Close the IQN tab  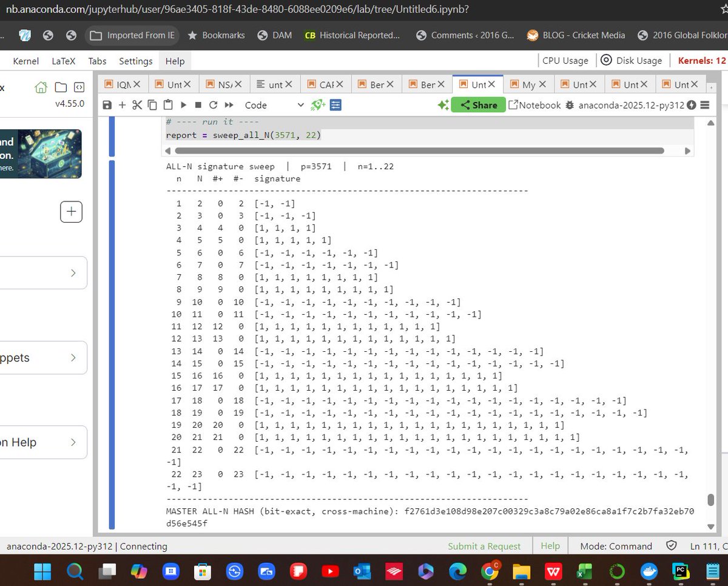point(137,84)
